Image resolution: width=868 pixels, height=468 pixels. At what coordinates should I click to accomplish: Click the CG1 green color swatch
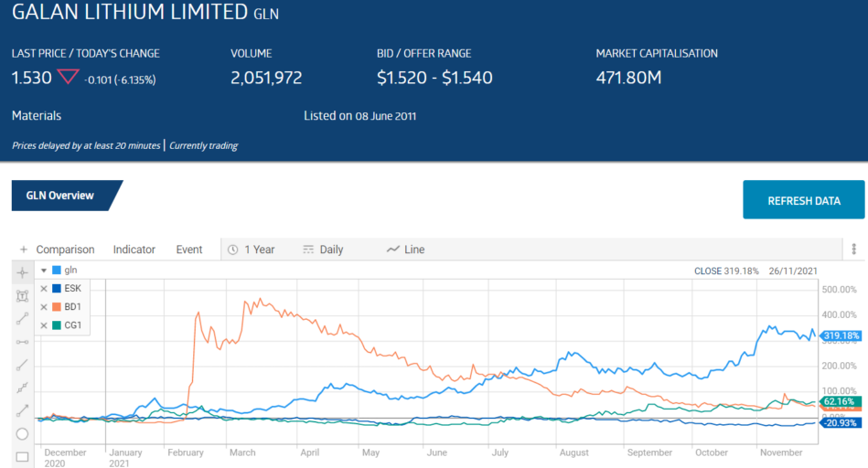click(57, 325)
